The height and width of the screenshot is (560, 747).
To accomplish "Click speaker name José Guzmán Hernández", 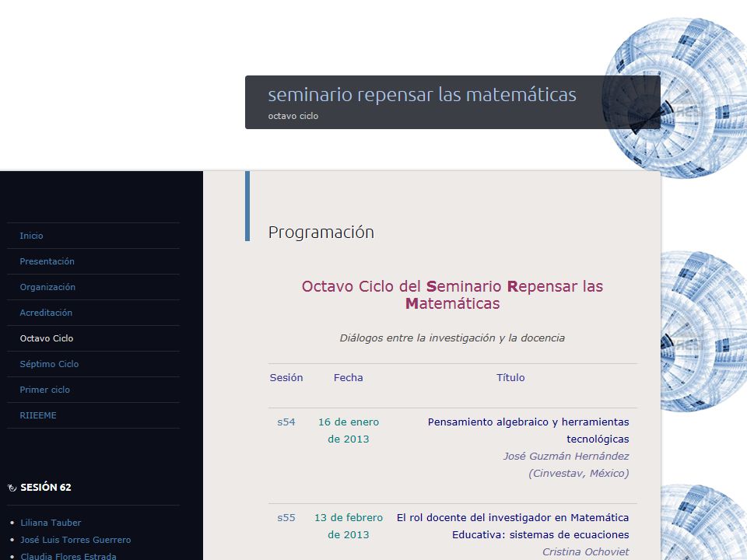I will (566, 457).
